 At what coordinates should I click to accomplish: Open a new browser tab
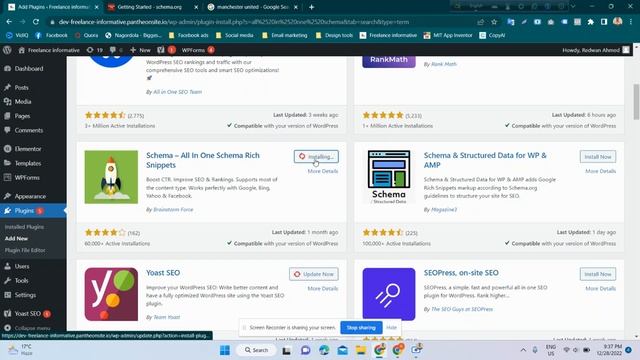311,7
